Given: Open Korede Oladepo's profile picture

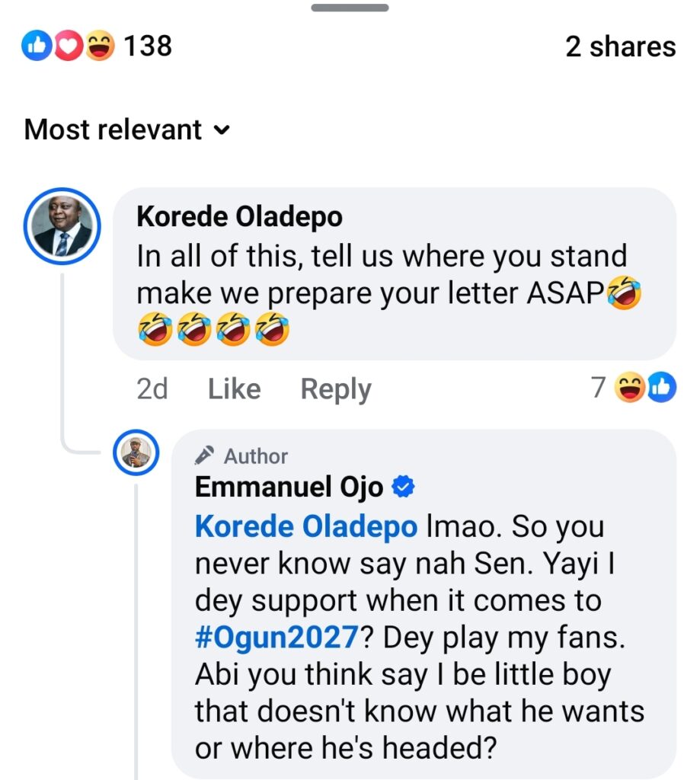Looking at the screenshot, I should coord(62,226).
